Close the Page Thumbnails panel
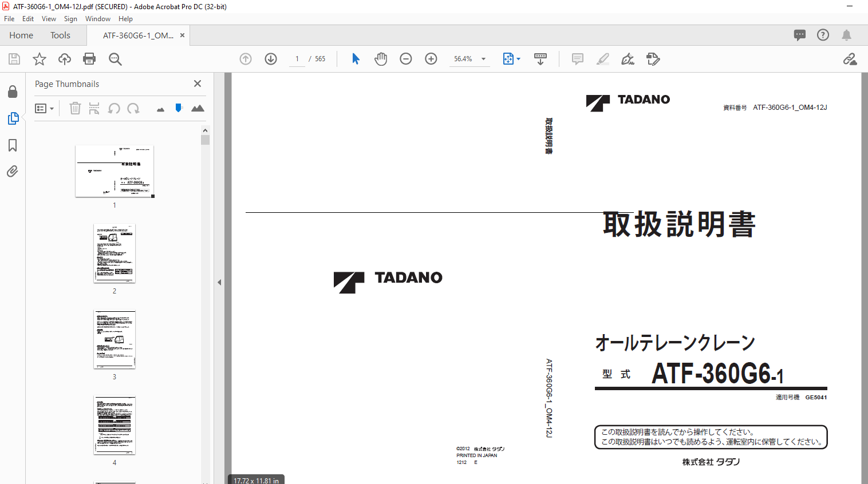 [198, 84]
